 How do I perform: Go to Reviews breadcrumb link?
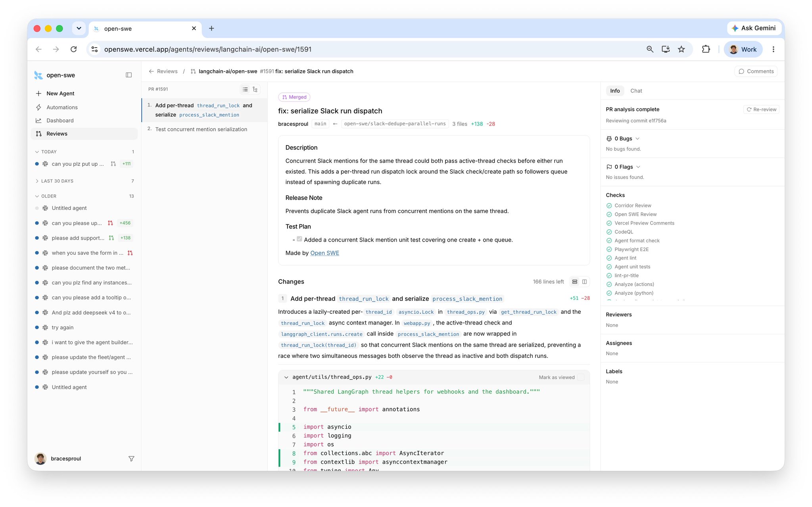click(167, 71)
